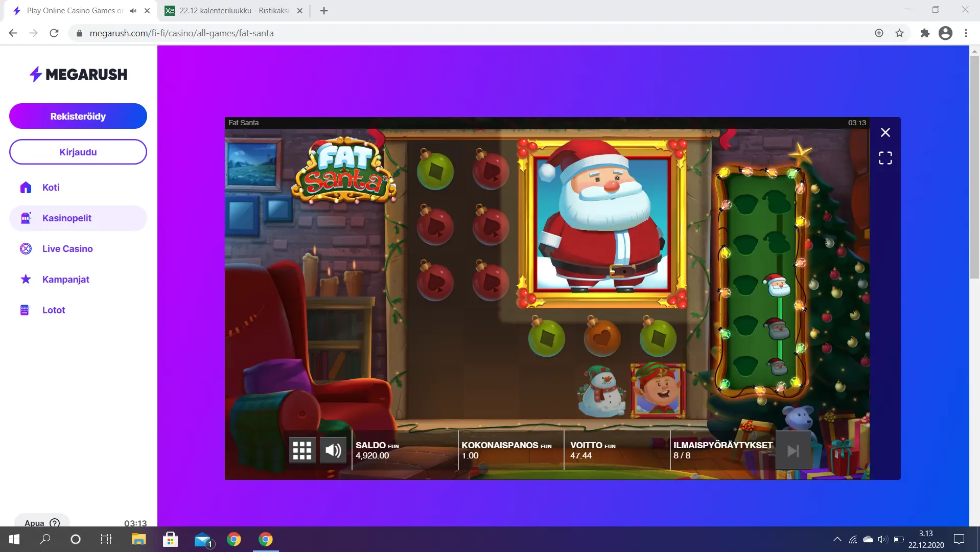Toggle fullscreen mode for the game
This screenshot has width=980, height=552.
[x=885, y=158]
